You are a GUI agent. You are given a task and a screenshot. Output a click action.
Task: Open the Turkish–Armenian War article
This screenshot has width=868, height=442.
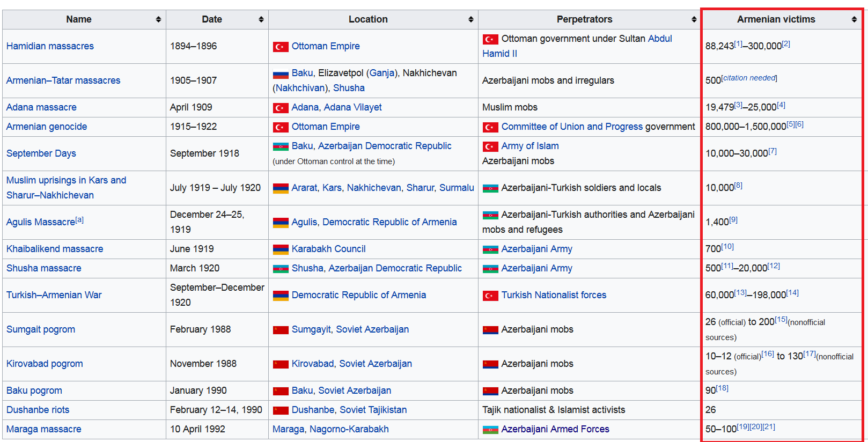pos(54,295)
